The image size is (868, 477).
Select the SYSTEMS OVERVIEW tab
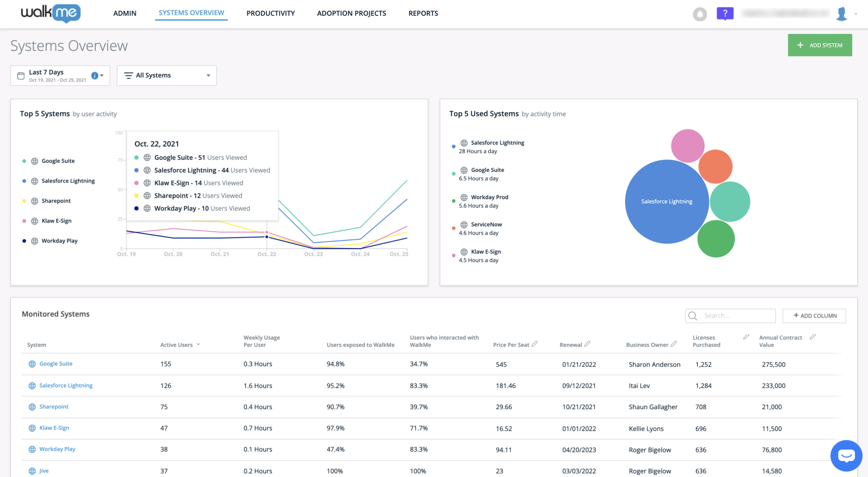191,13
